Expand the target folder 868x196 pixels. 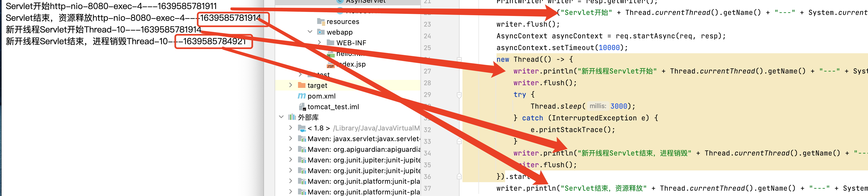point(291,85)
